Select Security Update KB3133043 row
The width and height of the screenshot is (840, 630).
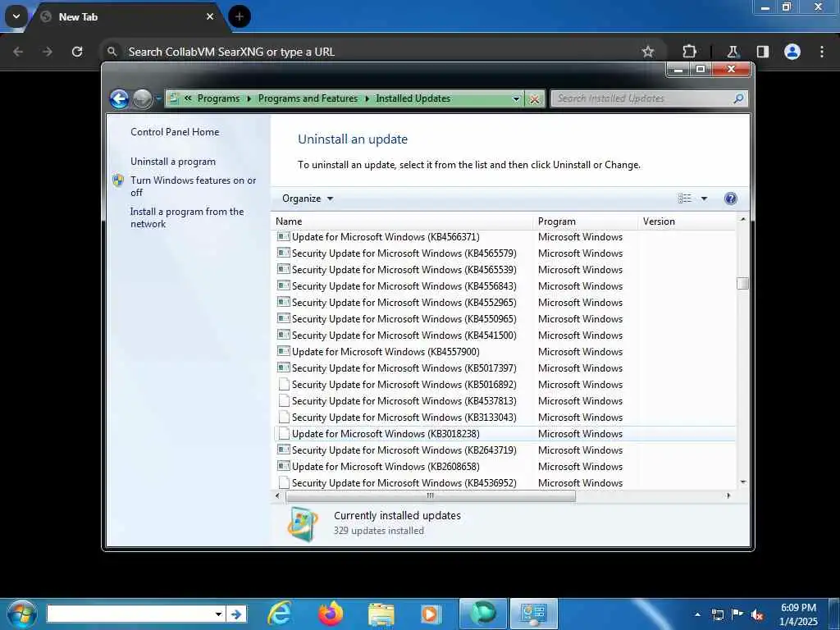pos(505,418)
